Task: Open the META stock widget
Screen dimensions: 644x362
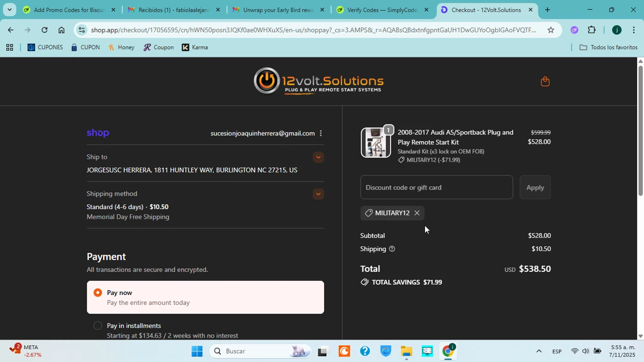Action: coord(27,351)
